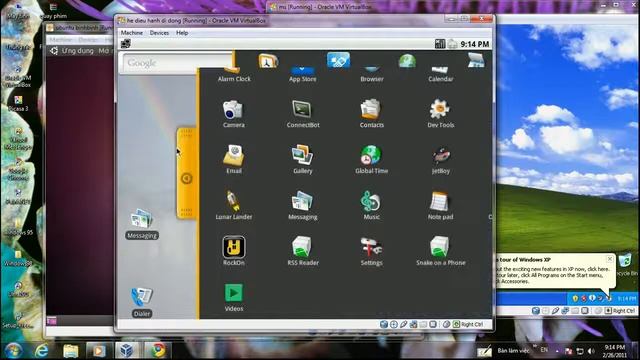The width and height of the screenshot is (640, 360).
Task: Click the EN language indicator
Action: pos(544,350)
